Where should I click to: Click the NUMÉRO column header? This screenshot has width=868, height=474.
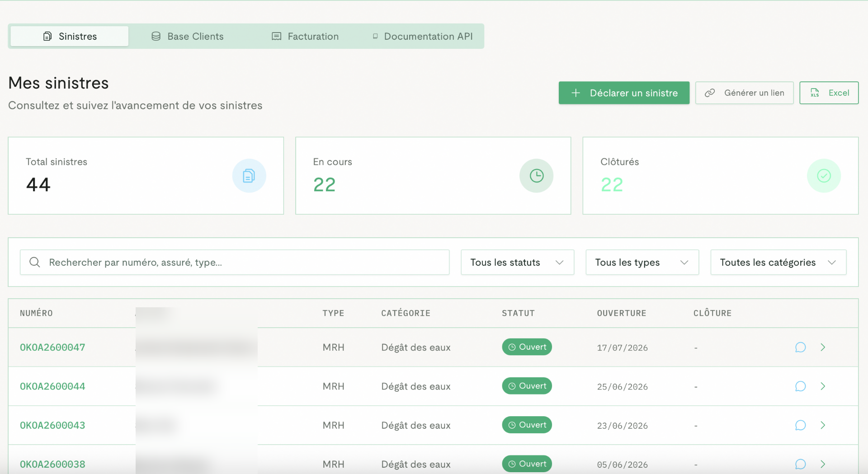click(x=36, y=313)
